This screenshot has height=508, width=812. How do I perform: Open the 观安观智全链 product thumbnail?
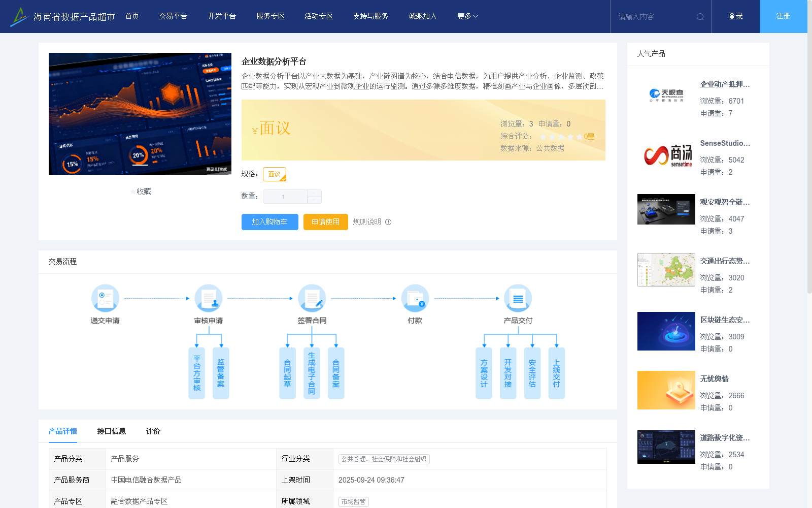pyautogui.click(x=666, y=209)
